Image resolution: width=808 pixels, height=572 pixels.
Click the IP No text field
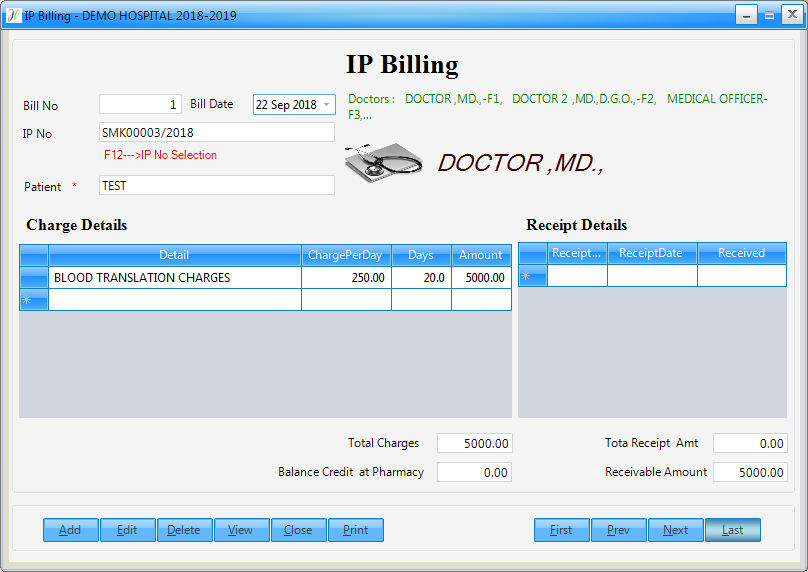(217, 132)
